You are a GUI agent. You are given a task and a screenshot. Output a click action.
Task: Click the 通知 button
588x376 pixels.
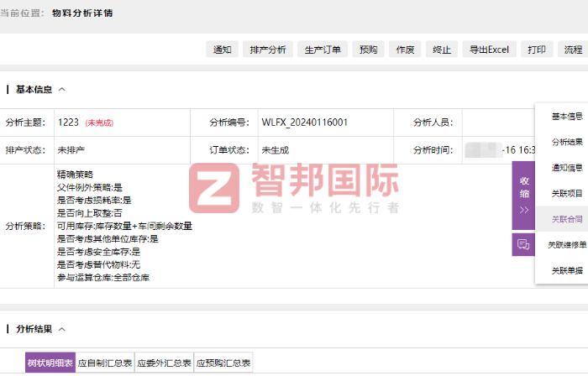pyautogui.click(x=223, y=50)
